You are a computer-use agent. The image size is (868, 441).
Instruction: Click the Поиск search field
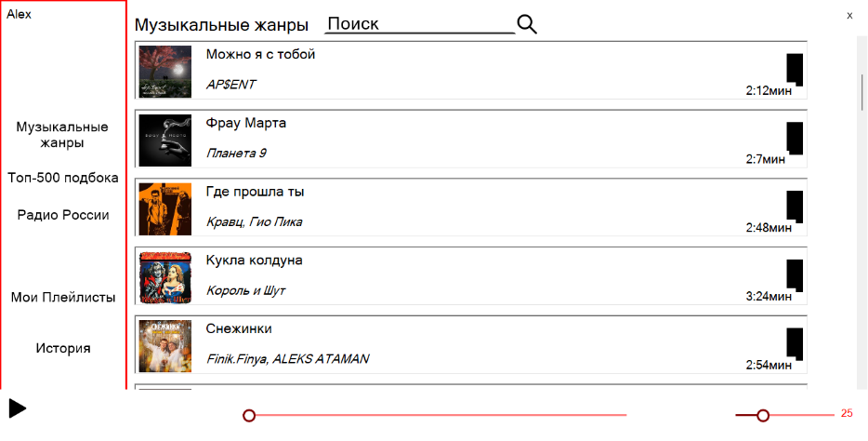[420, 24]
